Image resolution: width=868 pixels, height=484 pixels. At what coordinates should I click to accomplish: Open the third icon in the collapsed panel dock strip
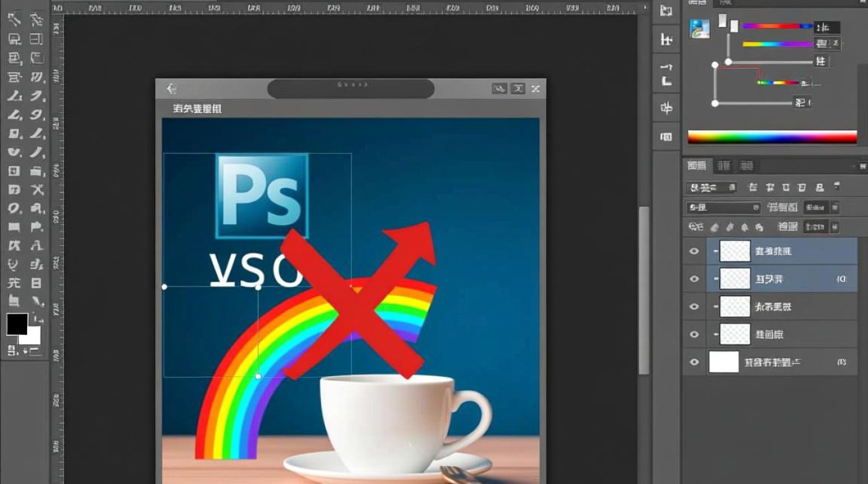(666, 74)
